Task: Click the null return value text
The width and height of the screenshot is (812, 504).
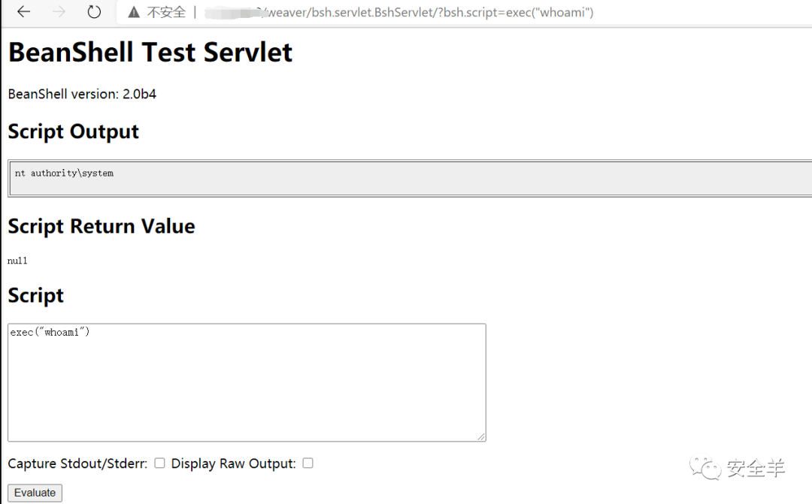Action: click(x=17, y=261)
